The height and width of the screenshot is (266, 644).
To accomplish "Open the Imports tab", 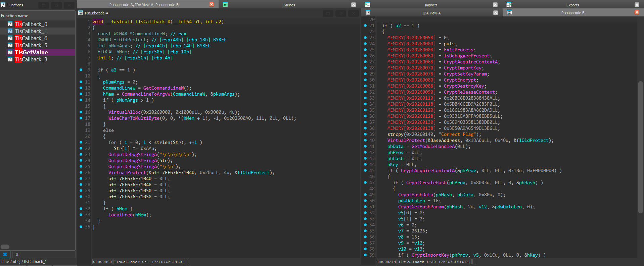I will [x=431, y=5].
